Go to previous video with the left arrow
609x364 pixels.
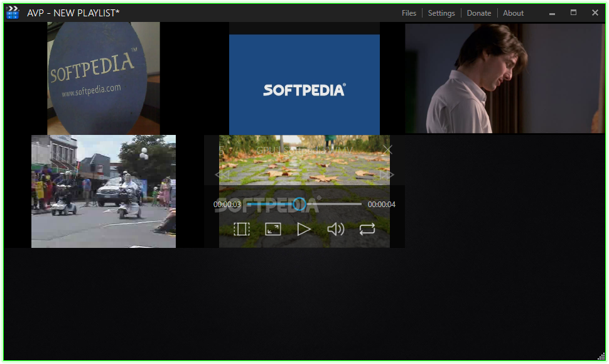pos(222,174)
